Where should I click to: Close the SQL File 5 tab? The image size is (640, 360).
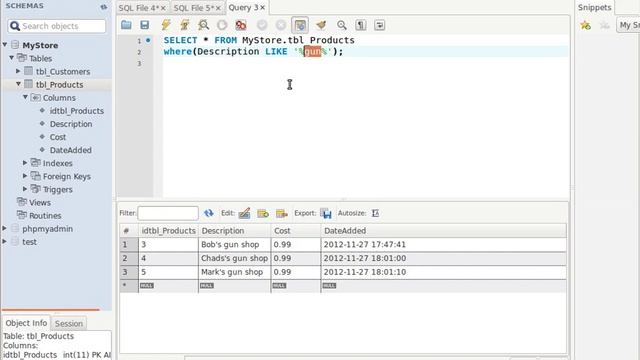[x=218, y=8]
